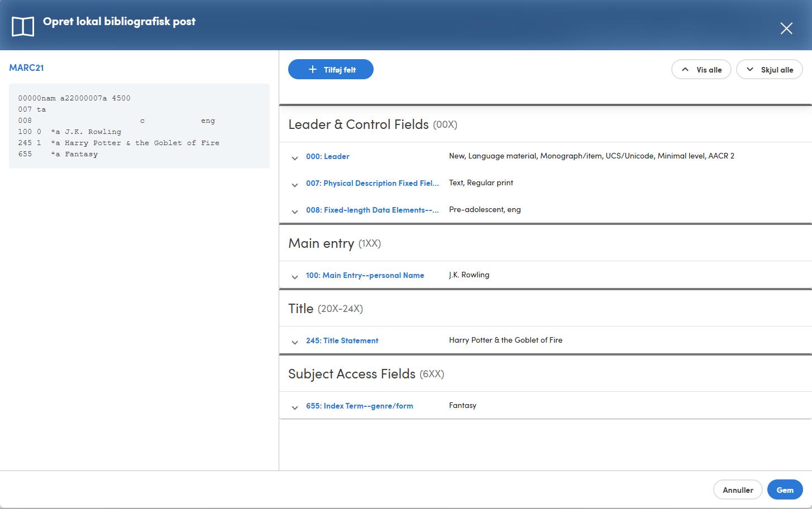The width and height of the screenshot is (812, 509).
Task: Click the Title (20X-24X) section heading
Action: [326, 309]
